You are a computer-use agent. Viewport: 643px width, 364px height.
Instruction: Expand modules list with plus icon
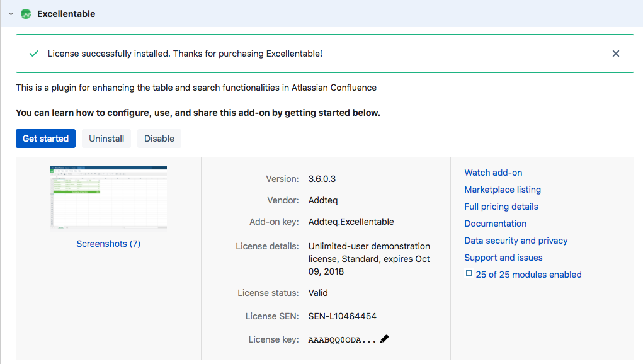[x=469, y=273]
